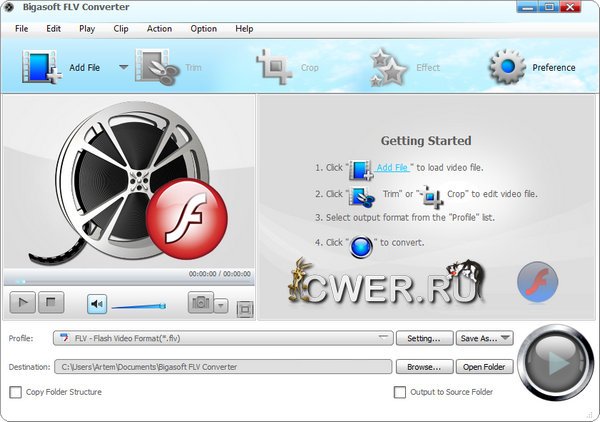Open the Option menu
The height and width of the screenshot is (422, 600).
click(x=203, y=28)
